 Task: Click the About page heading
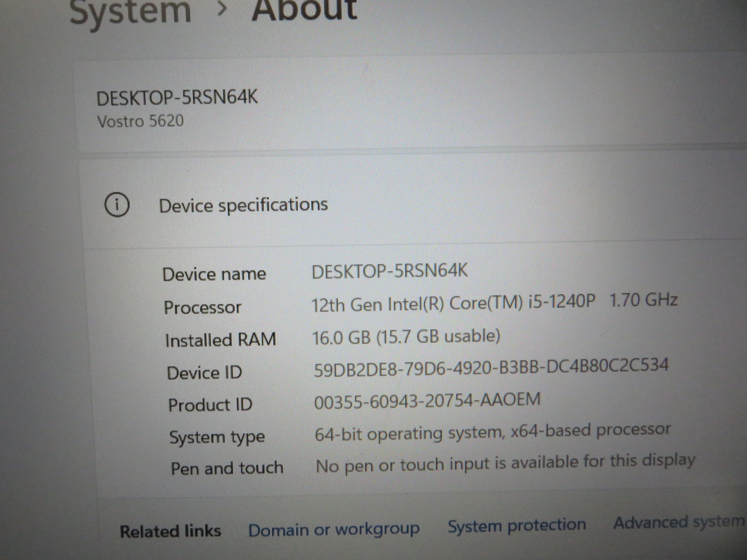305,9
